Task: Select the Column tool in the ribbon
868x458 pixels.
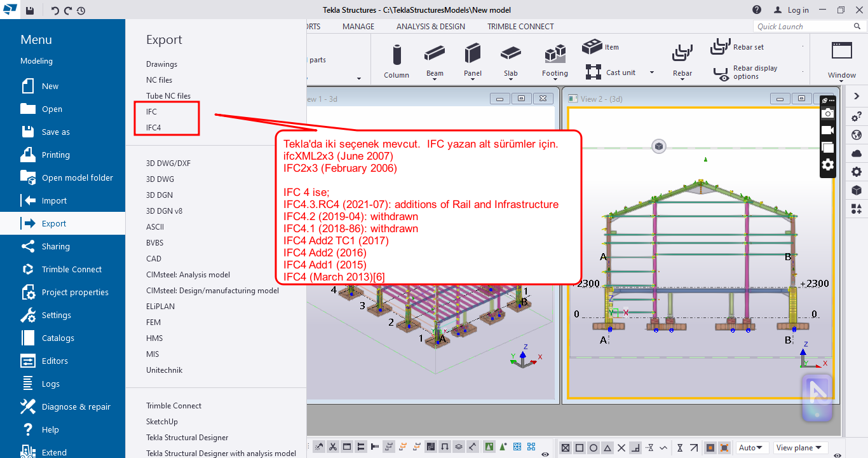Action: [397, 61]
